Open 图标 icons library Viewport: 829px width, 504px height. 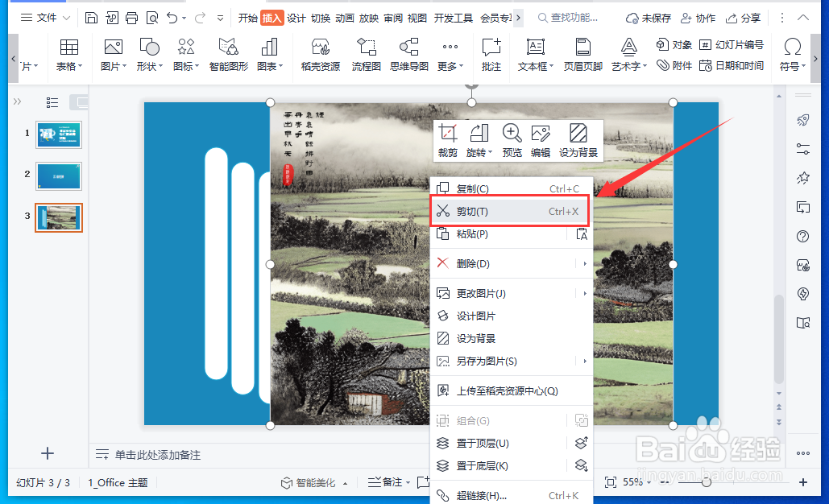pyautogui.click(x=185, y=55)
